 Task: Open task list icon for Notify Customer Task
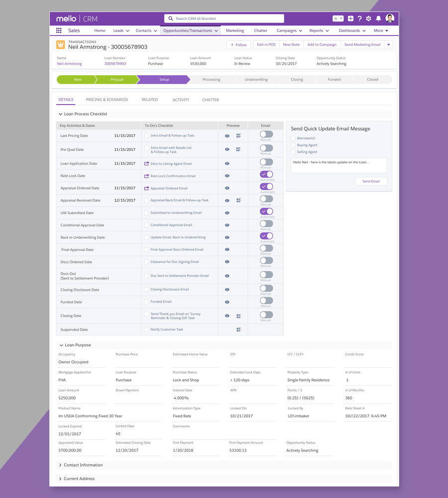(238, 330)
